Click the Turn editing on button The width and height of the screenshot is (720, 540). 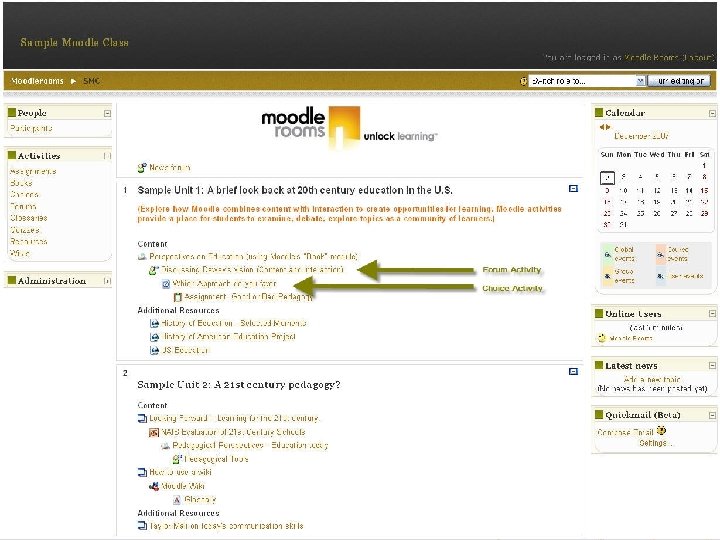point(679,81)
